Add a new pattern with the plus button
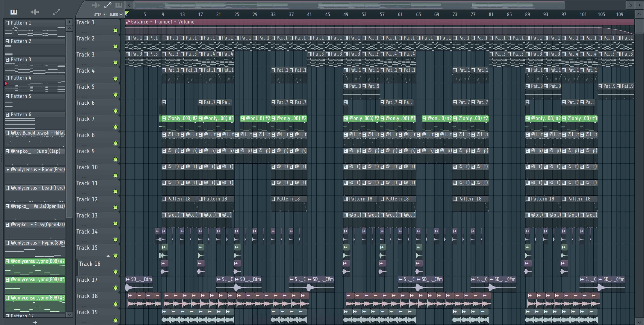Screen dimensions: 644x325 (x=35, y=322)
